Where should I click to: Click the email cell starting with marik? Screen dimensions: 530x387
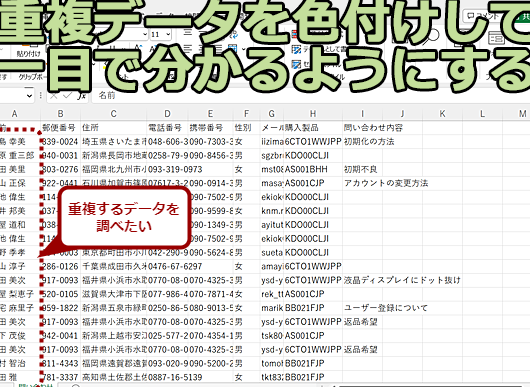pos(271,308)
